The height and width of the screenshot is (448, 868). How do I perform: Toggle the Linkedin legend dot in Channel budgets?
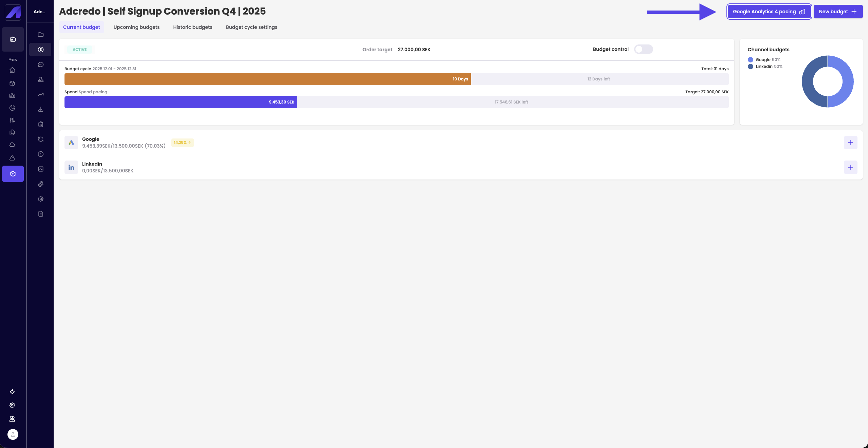click(x=751, y=67)
